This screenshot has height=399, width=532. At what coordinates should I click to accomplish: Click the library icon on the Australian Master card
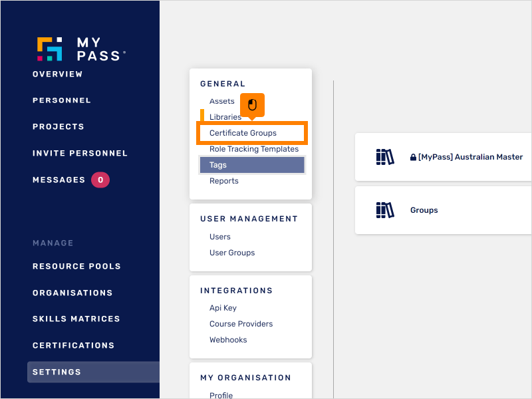[x=385, y=156]
